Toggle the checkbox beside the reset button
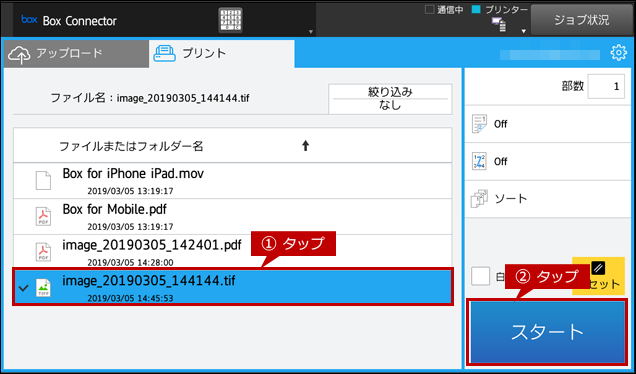636x374 pixels. coord(480,276)
